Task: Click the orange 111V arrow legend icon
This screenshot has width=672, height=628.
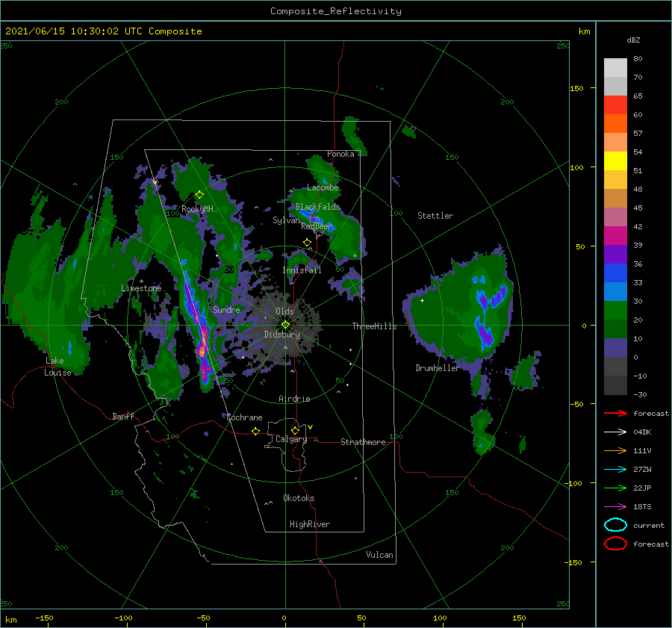Action: pyautogui.click(x=615, y=450)
